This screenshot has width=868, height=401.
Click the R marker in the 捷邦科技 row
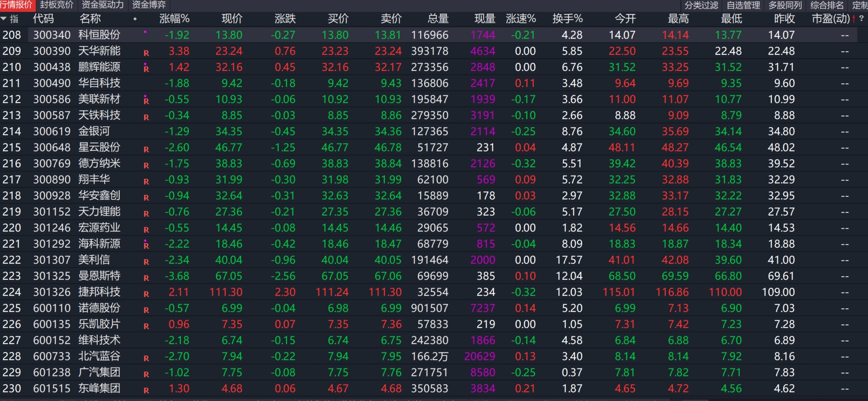pos(146,294)
